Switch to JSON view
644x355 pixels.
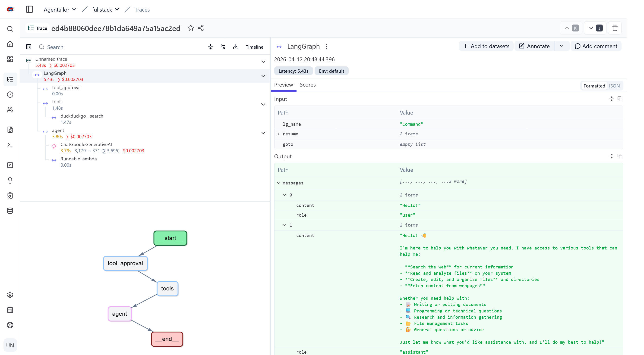pos(614,86)
